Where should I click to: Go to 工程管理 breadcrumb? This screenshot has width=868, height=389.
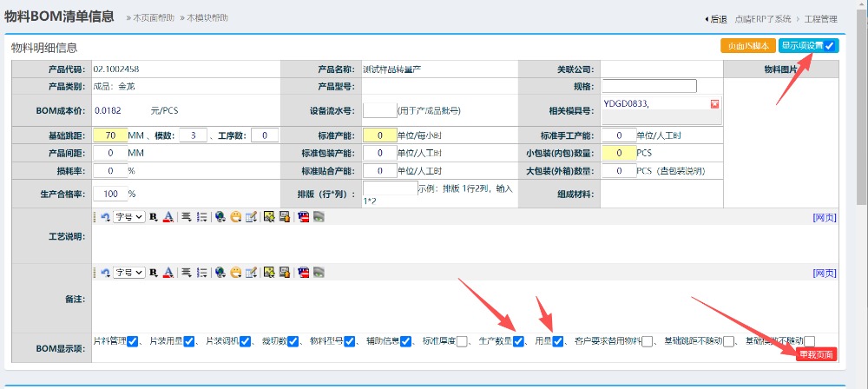pyautogui.click(x=820, y=19)
